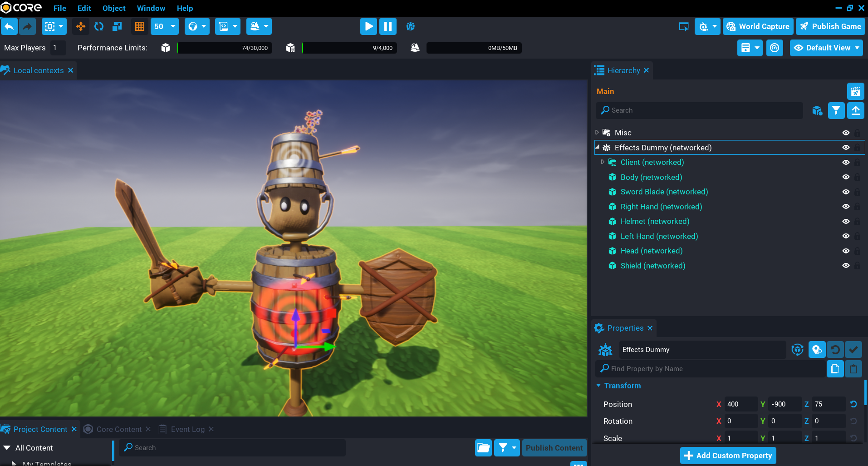Click the Pause preview button

point(388,26)
